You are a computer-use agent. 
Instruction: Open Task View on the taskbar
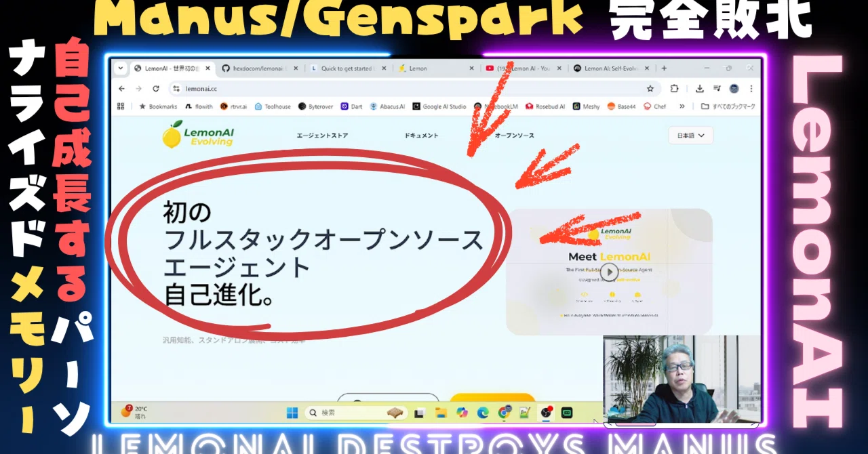420,412
